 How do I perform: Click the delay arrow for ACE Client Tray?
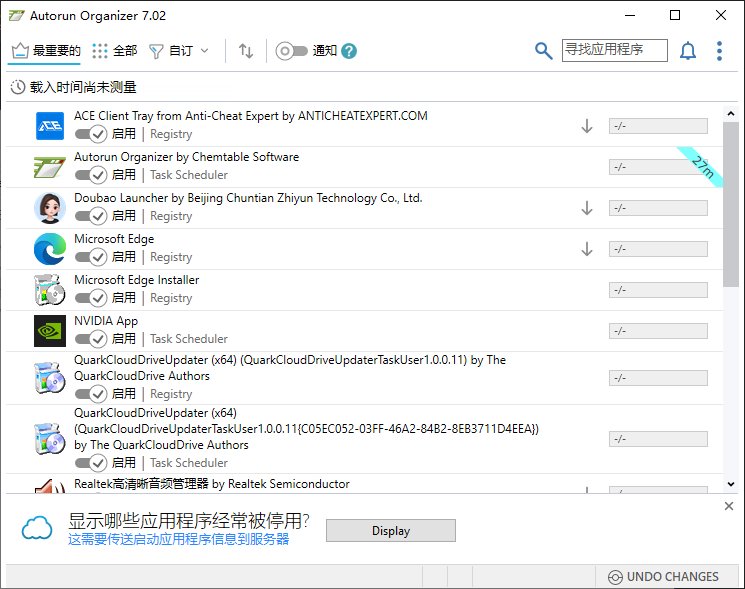pyautogui.click(x=587, y=126)
